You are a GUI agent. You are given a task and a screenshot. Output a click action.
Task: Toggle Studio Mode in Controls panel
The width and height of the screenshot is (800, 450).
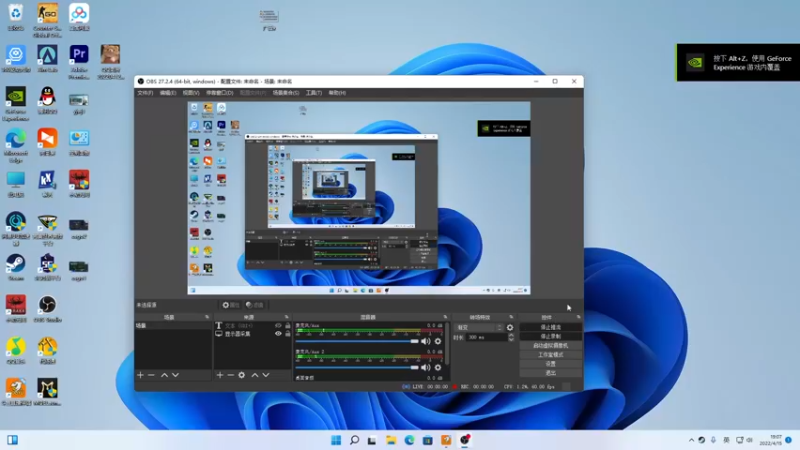551,355
